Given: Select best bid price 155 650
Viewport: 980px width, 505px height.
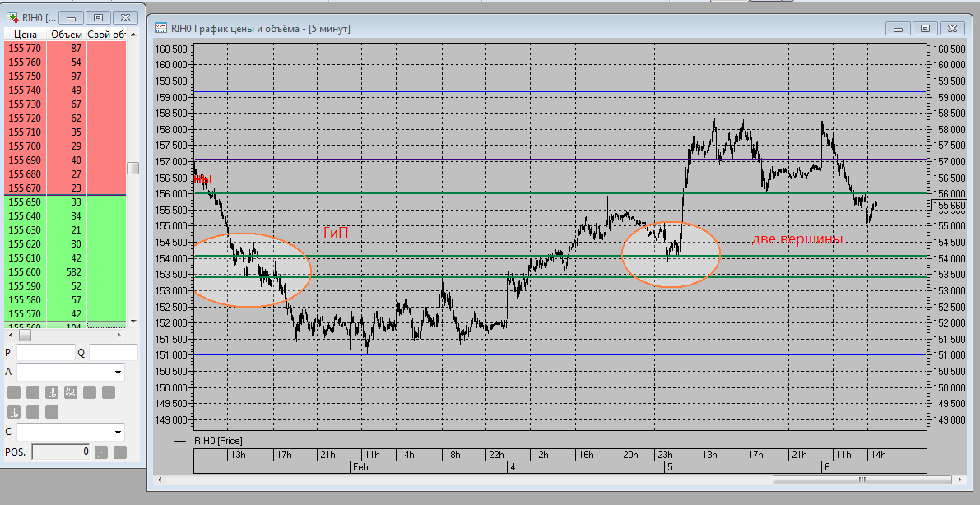Looking at the screenshot, I should click(25, 202).
